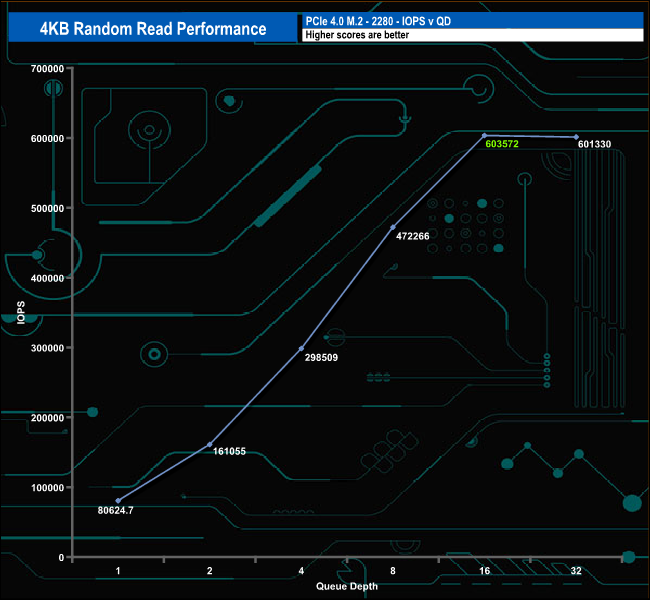The width and height of the screenshot is (650, 600).
Task: Click the data point at queue depth 1
Action: (118, 500)
